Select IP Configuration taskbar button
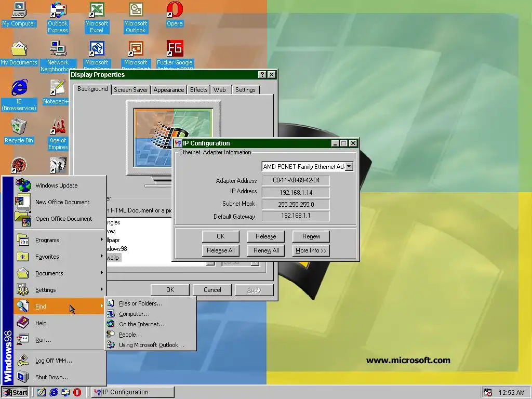The image size is (532, 399). 132,392
